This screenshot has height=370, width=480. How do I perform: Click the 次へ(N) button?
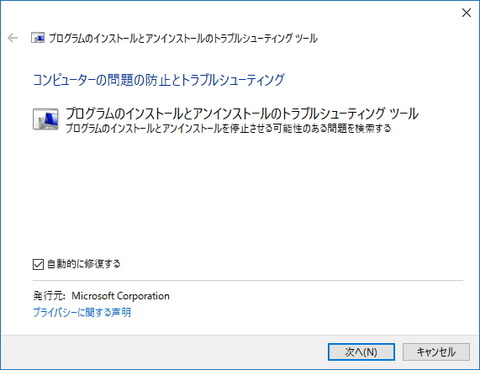361,352
